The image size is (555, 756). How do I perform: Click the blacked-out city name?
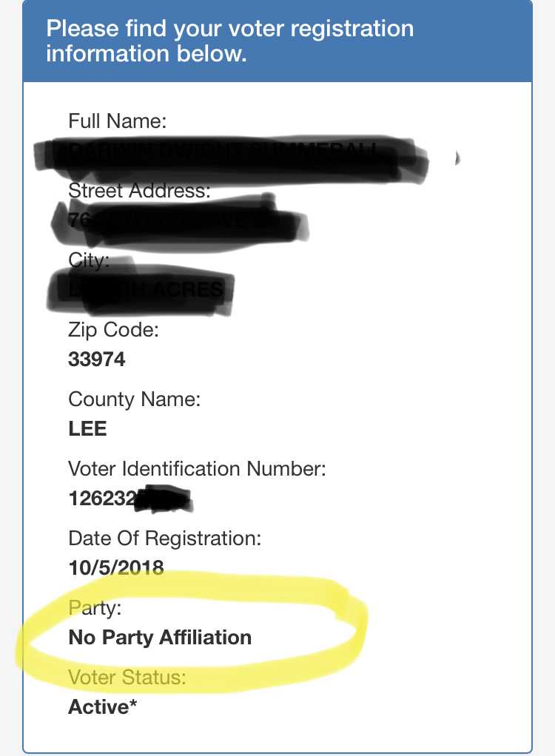click(140, 287)
